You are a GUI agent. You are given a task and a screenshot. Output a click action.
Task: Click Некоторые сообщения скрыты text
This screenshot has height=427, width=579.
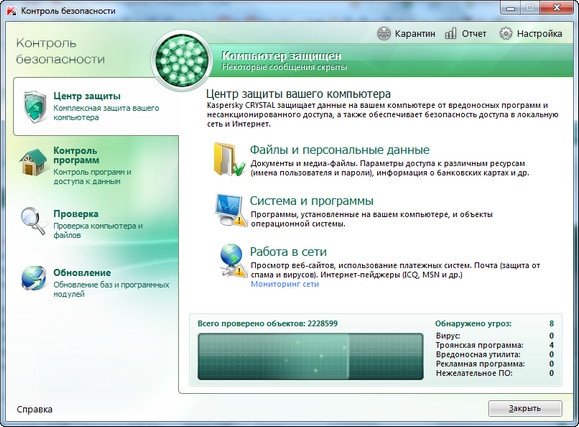click(x=284, y=67)
